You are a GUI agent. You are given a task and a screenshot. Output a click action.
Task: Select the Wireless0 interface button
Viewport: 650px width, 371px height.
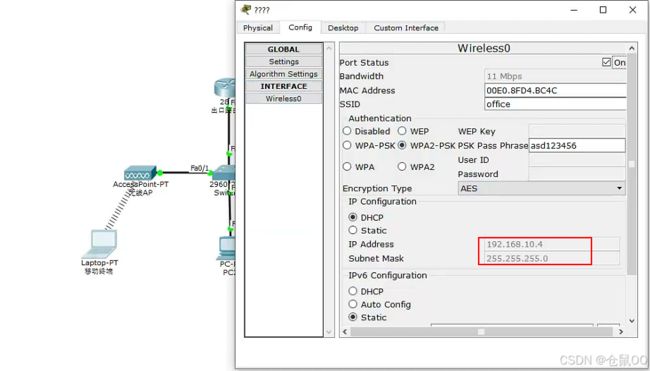click(284, 99)
